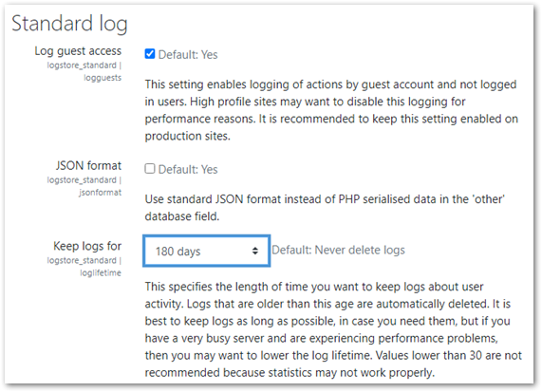The image size is (542, 392).
Task: Click the Default: Never delete logs text
Action: [x=338, y=250]
